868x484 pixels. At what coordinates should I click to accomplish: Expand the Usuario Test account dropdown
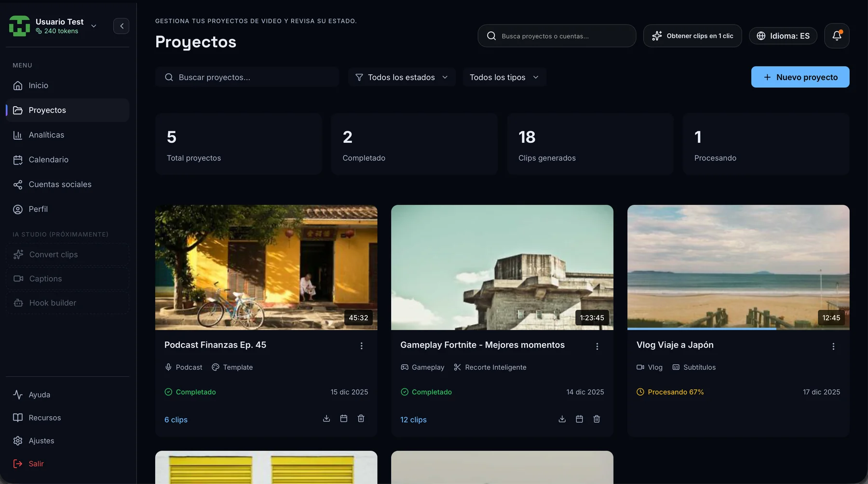click(94, 26)
